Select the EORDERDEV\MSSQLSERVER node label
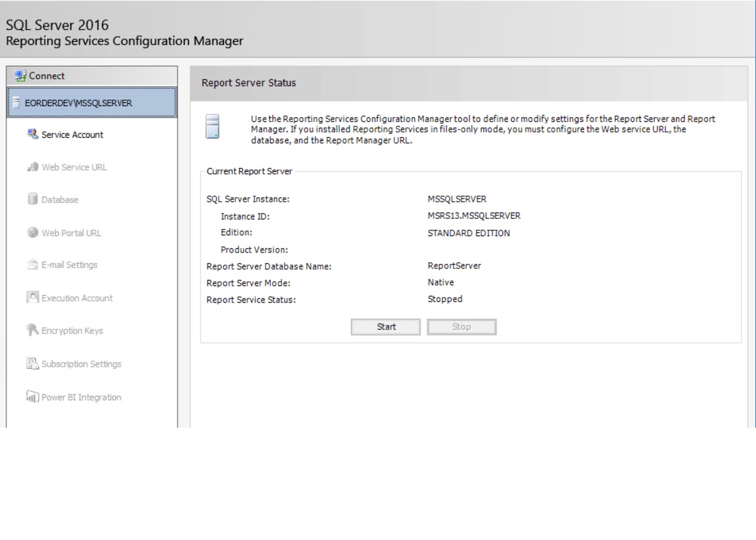The image size is (756, 540). tap(78, 103)
